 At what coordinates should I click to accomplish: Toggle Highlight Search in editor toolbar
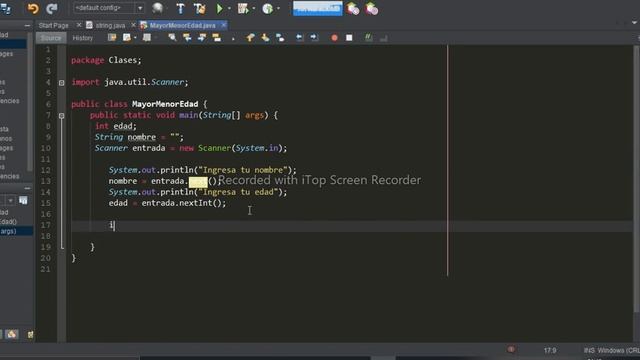pyautogui.click(x=216, y=38)
